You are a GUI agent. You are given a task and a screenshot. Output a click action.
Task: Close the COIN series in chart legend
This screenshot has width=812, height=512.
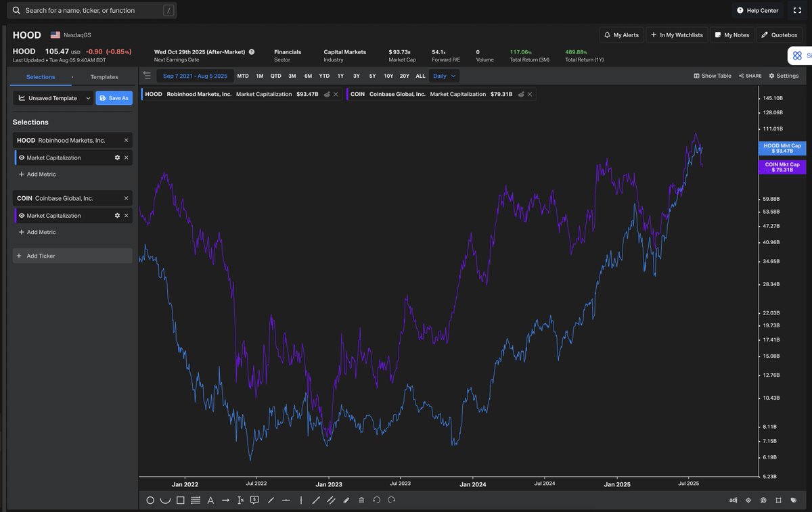(x=530, y=94)
